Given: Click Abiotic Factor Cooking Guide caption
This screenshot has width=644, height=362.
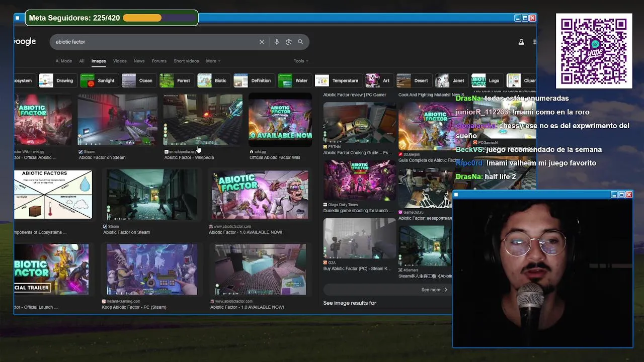Looking at the screenshot, I should (357, 153).
